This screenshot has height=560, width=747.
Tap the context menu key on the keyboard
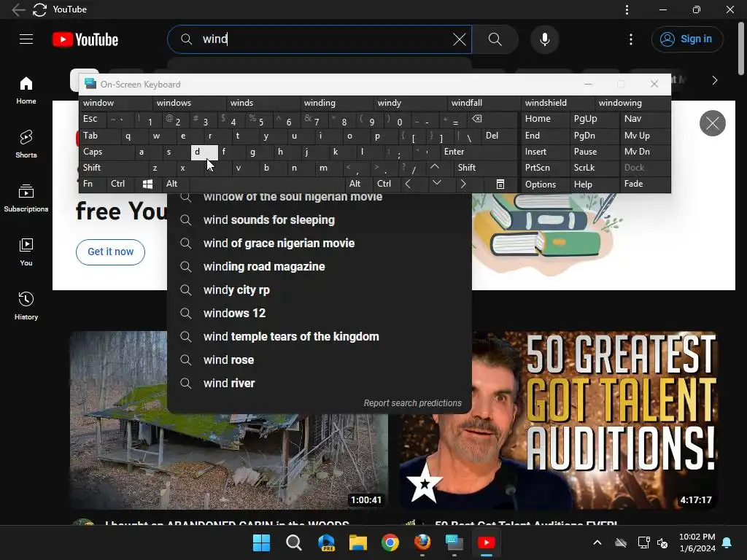500,184
